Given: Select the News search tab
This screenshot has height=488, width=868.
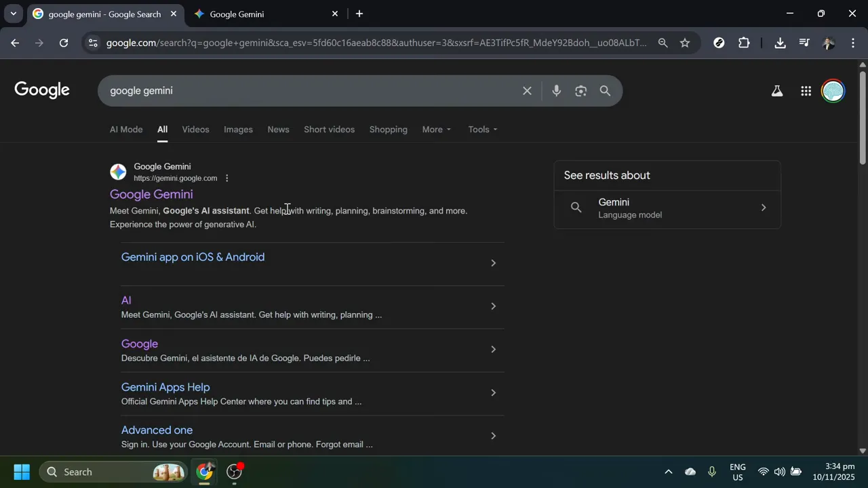Looking at the screenshot, I should [278, 129].
